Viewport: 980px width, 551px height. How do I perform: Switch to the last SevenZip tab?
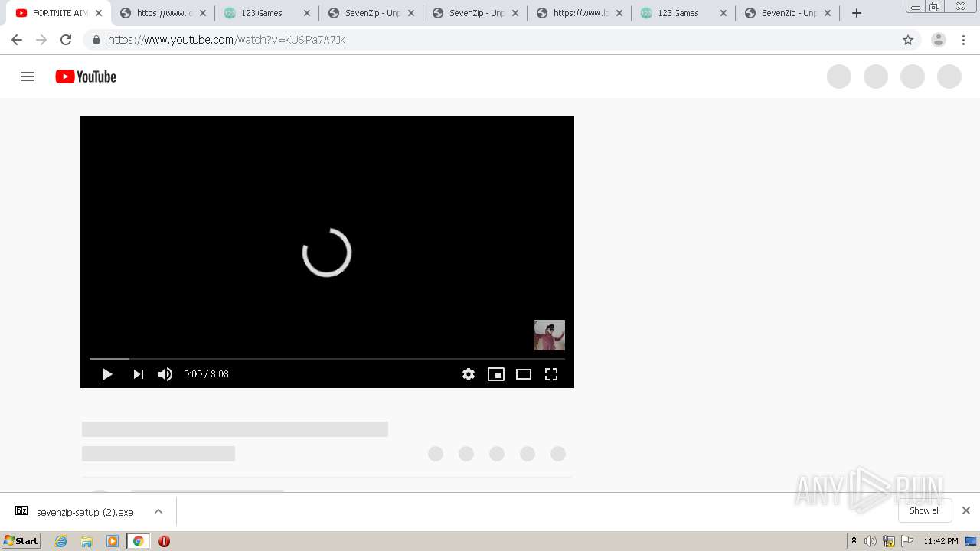[x=789, y=13]
